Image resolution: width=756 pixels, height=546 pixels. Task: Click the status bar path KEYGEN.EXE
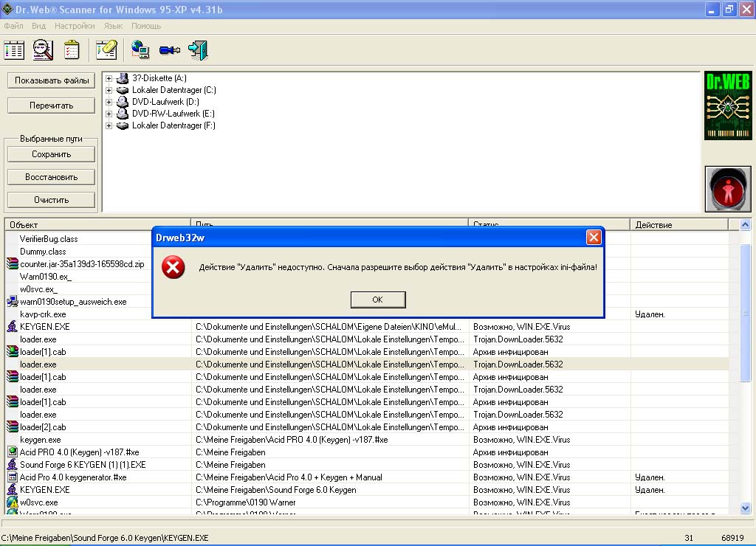coord(105,538)
